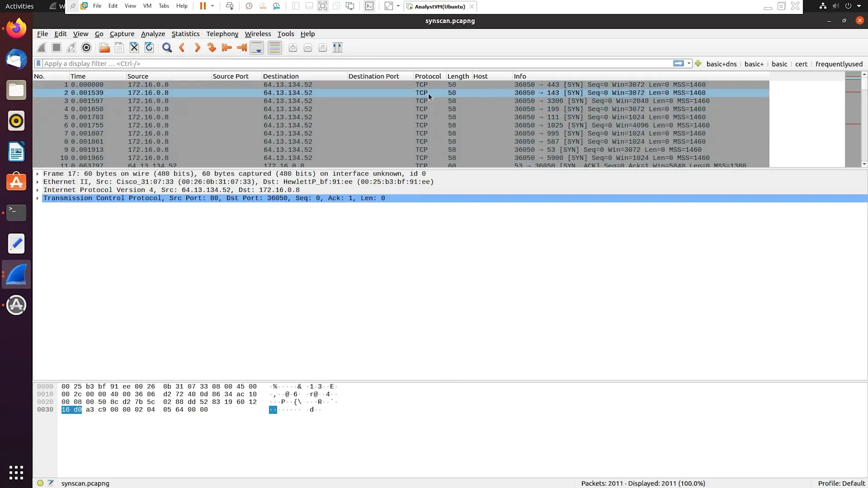The image size is (868, 488).
Task: Select packet number 5 row
Action: click(x=401, y=117)
